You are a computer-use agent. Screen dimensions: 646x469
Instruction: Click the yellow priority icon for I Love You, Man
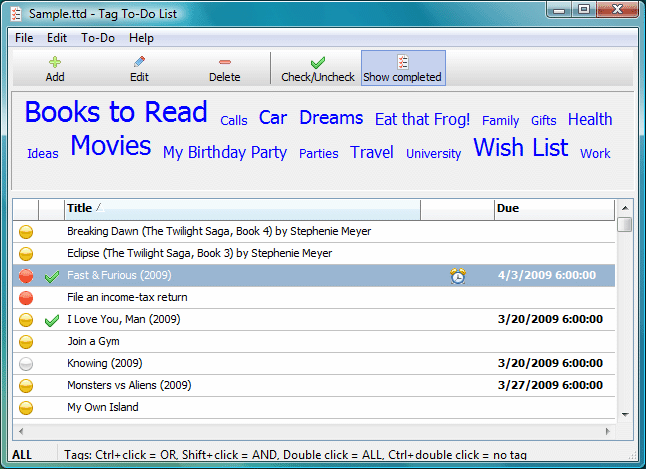click(26, 320)
